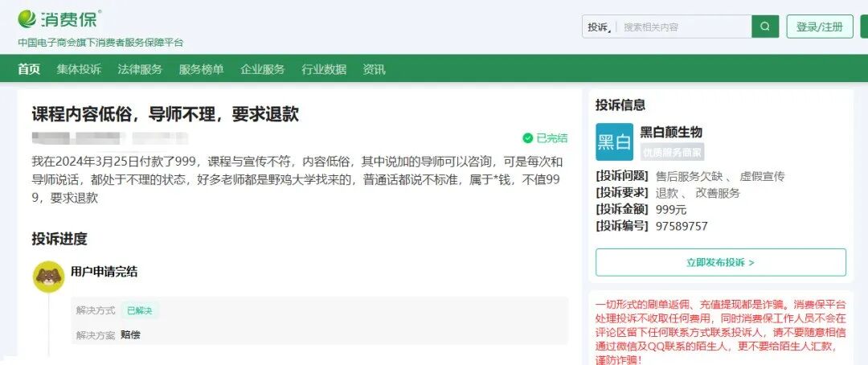Open the 法律服务 menu item

click(140, 69)
